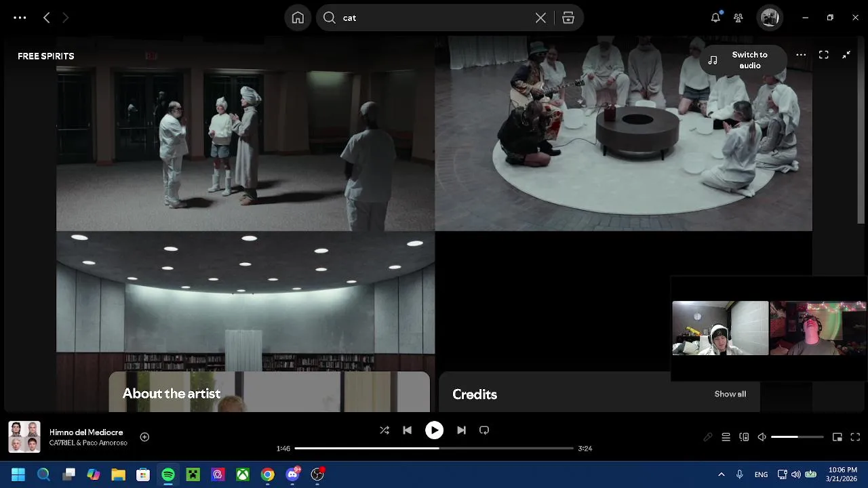Open the playback queue
868x488 pixels.
[726, 437]
